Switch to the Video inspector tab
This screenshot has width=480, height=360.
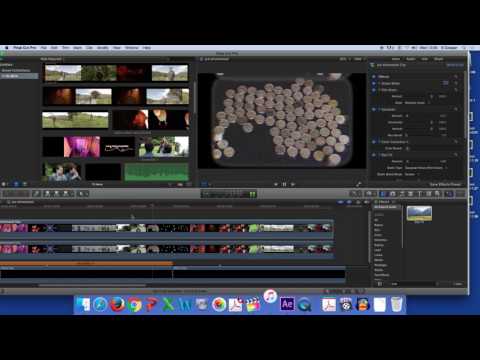point(396,59)
